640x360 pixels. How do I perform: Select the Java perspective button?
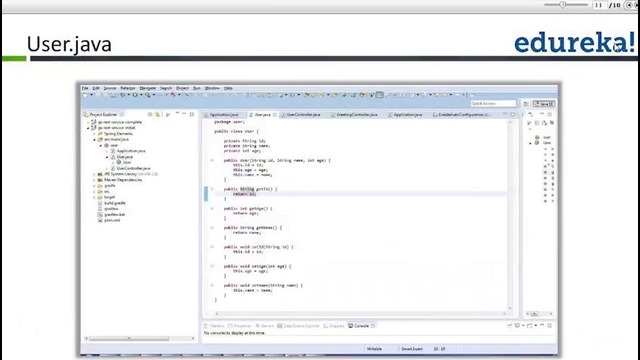coord(544,104)
